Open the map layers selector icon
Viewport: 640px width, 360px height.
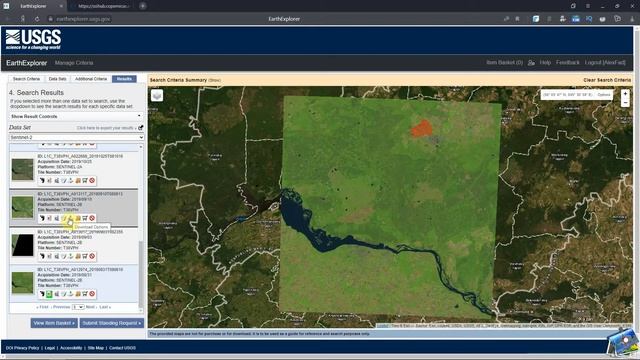click(x=157, y=95)
